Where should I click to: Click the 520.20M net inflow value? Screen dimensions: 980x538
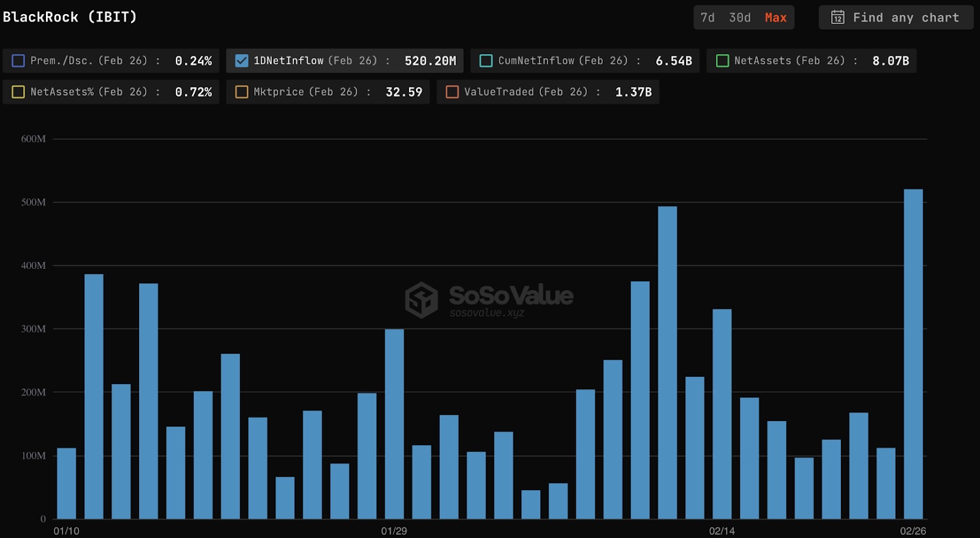430,61
